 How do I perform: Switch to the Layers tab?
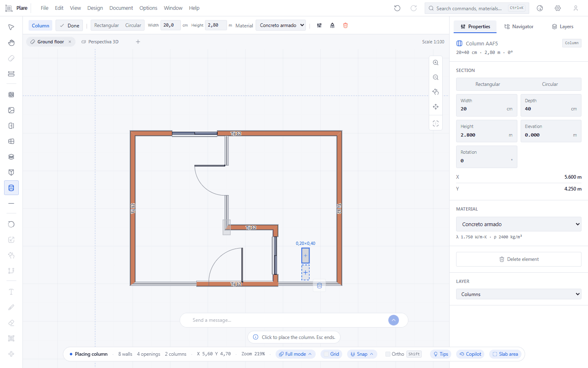[563, 27]
